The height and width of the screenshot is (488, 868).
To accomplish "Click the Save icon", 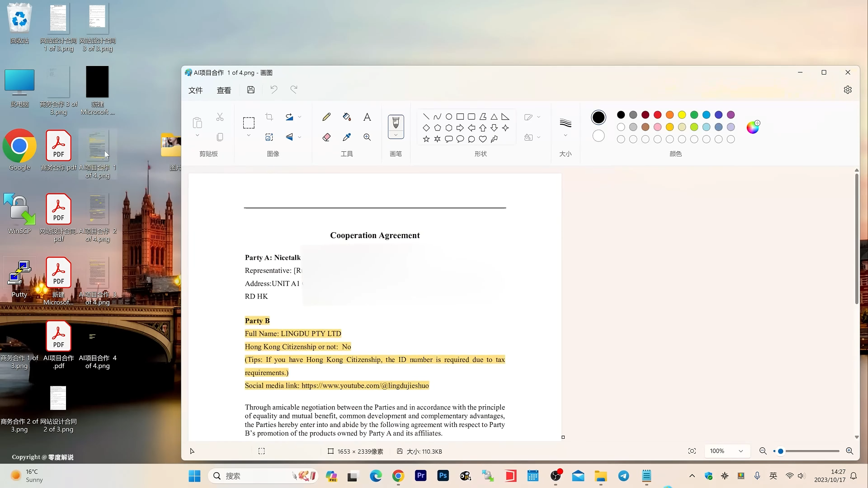I will click(x=251, y=90).
